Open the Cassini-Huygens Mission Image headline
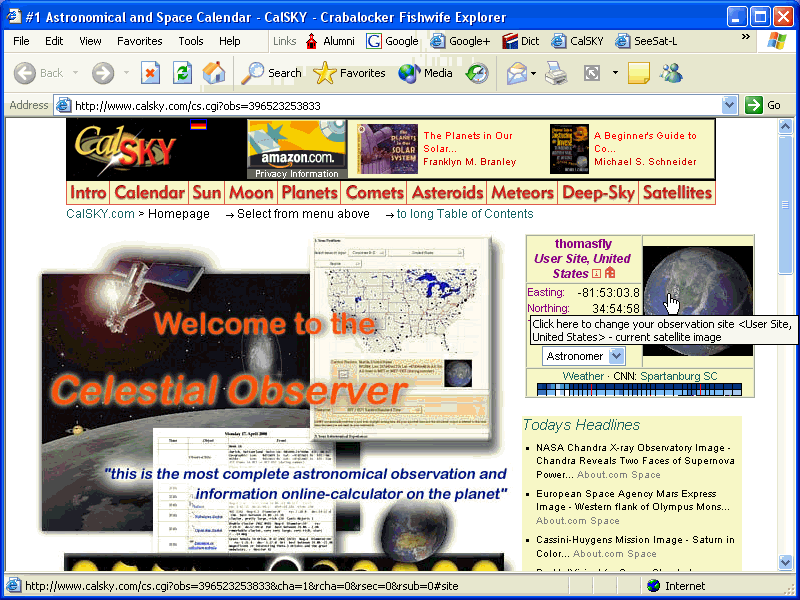 (635, 546)
